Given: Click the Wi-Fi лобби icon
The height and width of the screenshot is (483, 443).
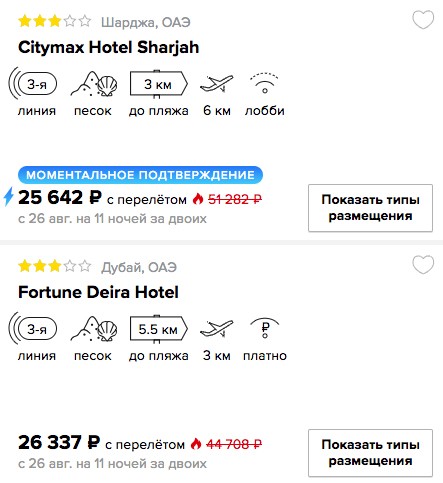Looking at the screenshot, I should pos(264,83).
